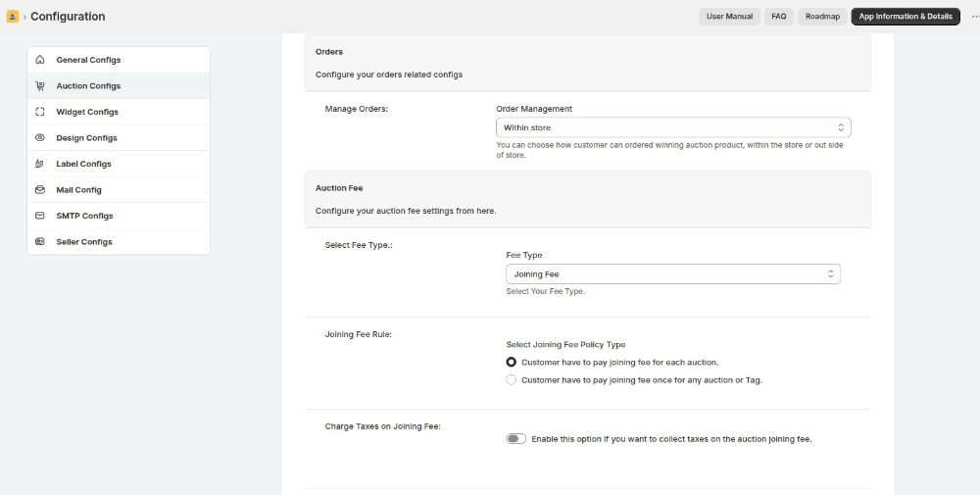Click the cart icon for Auction Configs
Image resolution: width=980 pixels, height=495 pixels.
(40, 85)
